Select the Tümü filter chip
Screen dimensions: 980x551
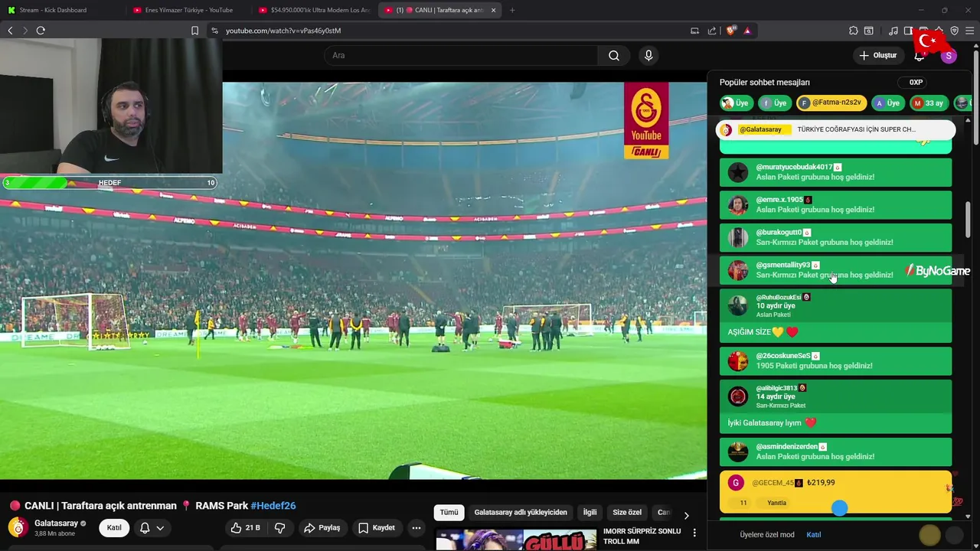tap(449, 512)
